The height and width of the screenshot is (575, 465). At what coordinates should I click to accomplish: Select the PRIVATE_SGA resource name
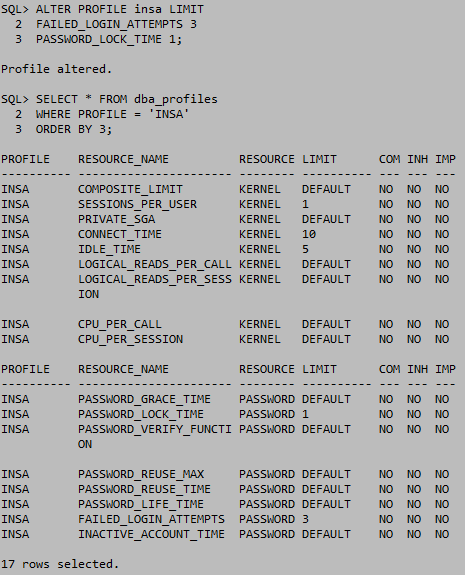pyautogui.click(x=116, y=219)
